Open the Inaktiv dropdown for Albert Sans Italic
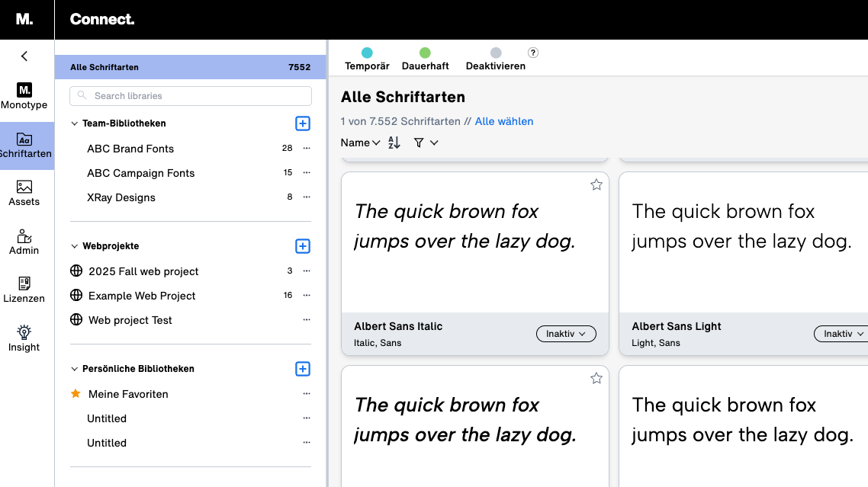The height and width of the screenshot is (487, 868). click(566, 334)
